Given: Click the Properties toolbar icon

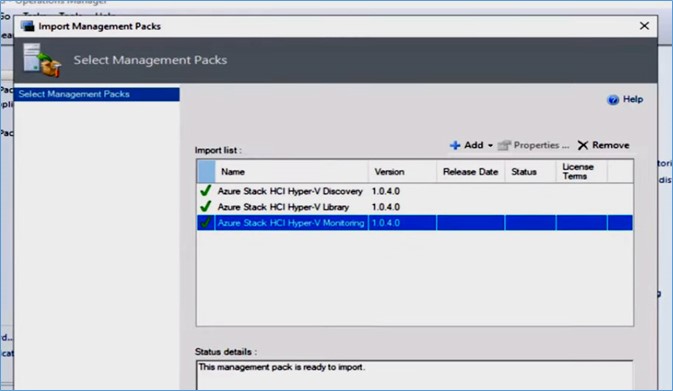Looking at the screenshot, I should tap(504, 145).
